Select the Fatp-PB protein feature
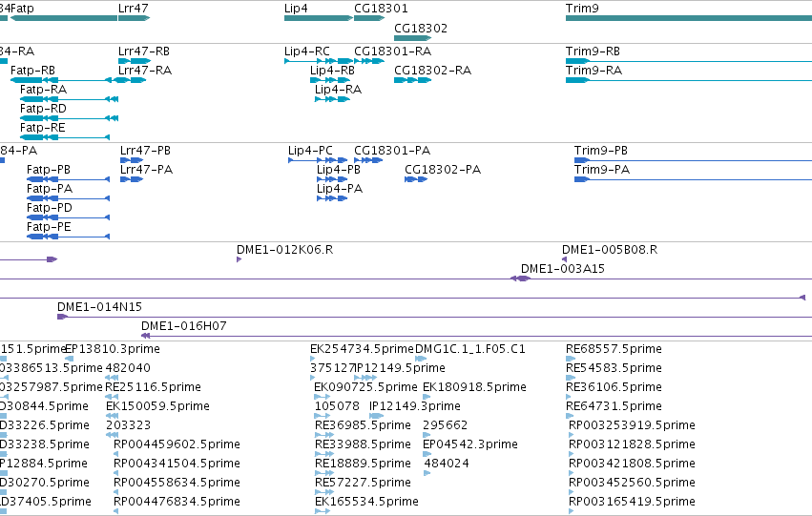 [x=69, y=179]
